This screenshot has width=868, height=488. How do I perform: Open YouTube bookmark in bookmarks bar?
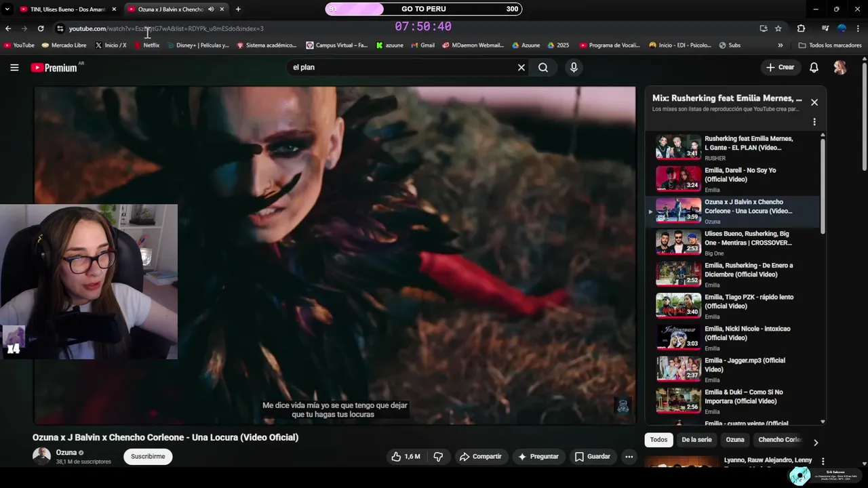pos(19,45)
